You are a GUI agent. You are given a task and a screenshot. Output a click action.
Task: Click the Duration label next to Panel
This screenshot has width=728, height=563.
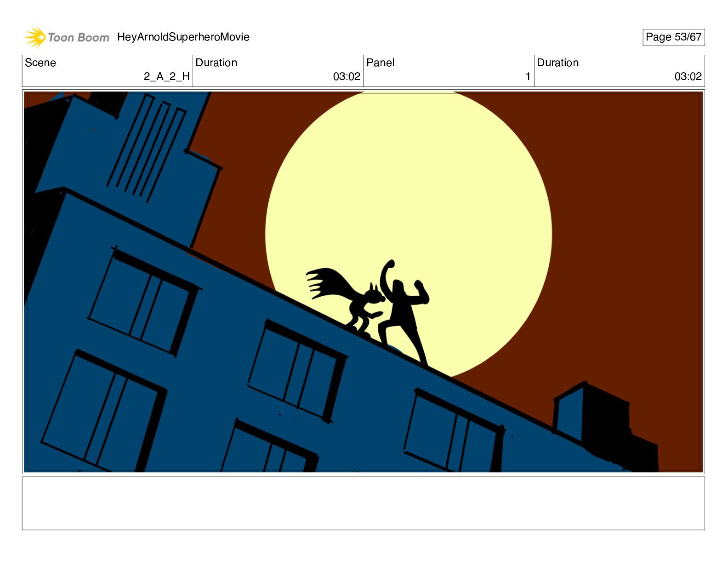pyautogui.click(x=558, y=63)
